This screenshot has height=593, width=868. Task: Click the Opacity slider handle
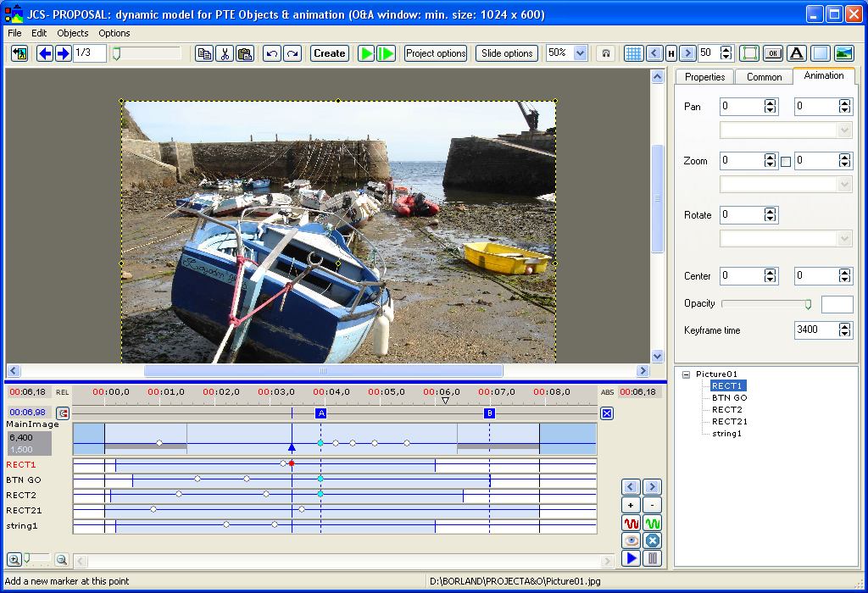click(808, 304)
